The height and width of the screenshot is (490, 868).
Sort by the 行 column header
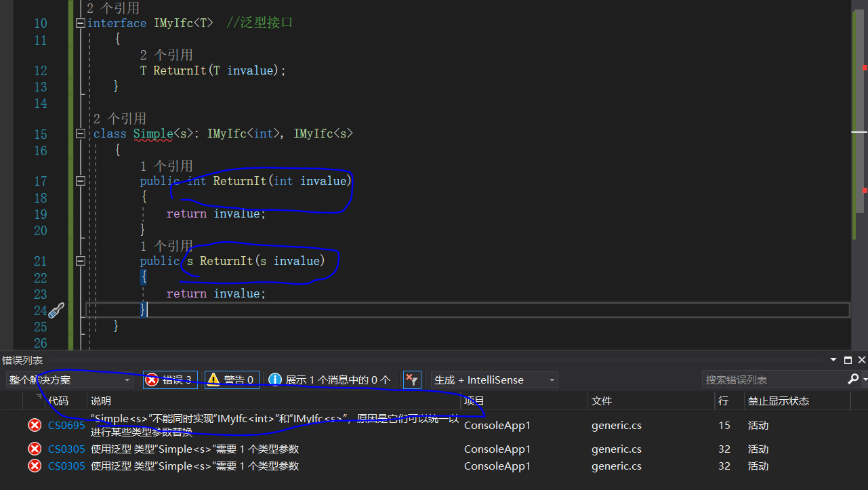click(724, 401)
